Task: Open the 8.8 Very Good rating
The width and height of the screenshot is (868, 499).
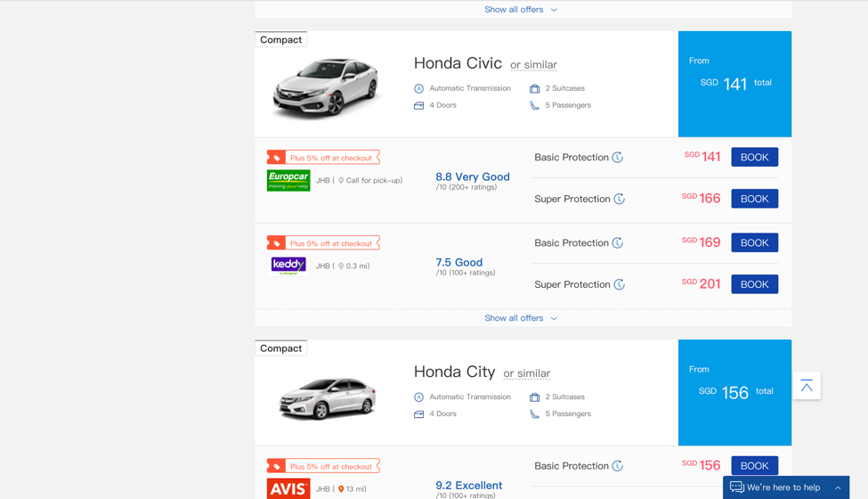Action: [x=472, y=176]
